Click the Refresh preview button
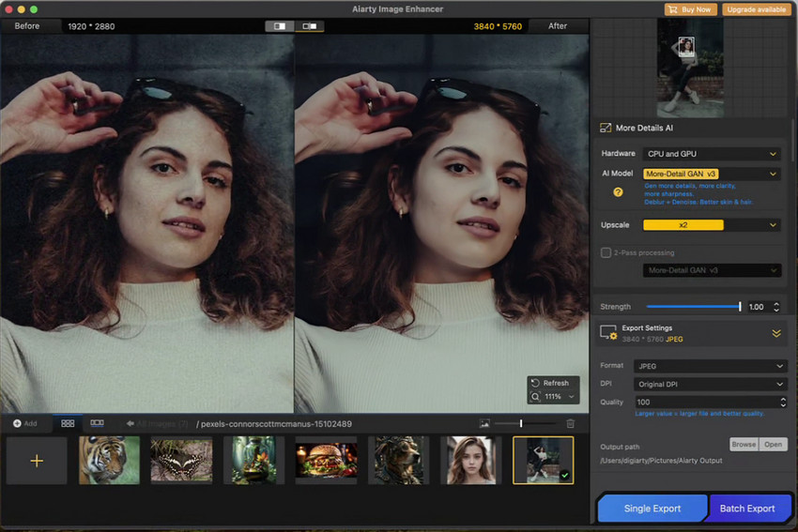Screen dimensions: 798x532 coord(550,383)
